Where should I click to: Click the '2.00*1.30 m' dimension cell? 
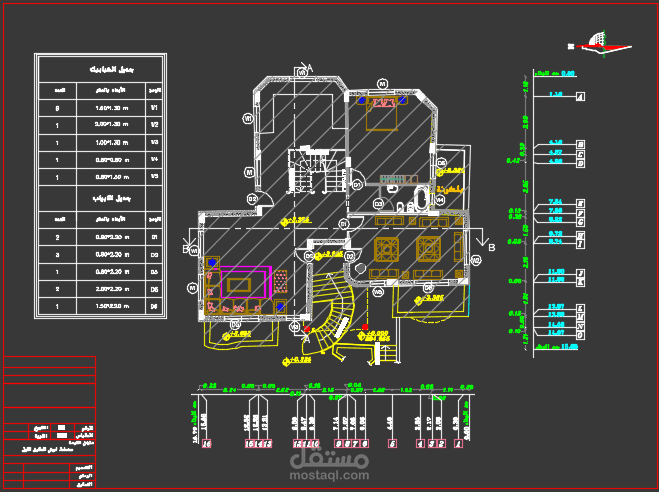click(x=111, y=125)
